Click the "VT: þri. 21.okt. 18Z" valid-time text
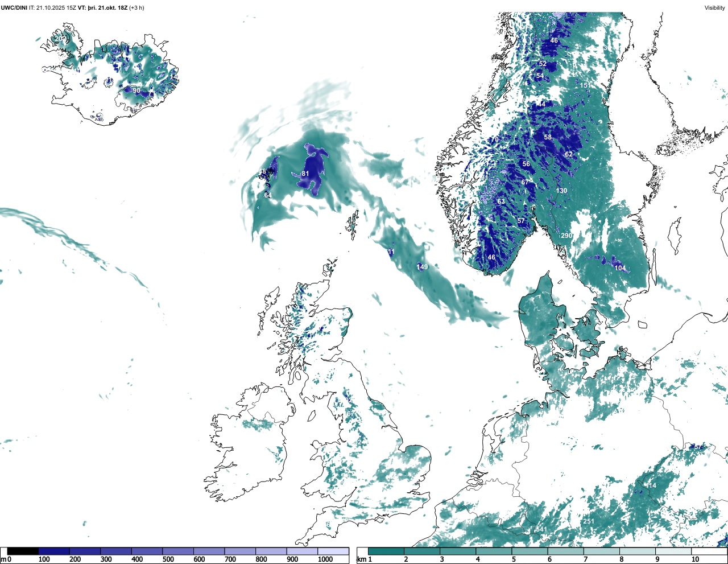 [103, 7]
